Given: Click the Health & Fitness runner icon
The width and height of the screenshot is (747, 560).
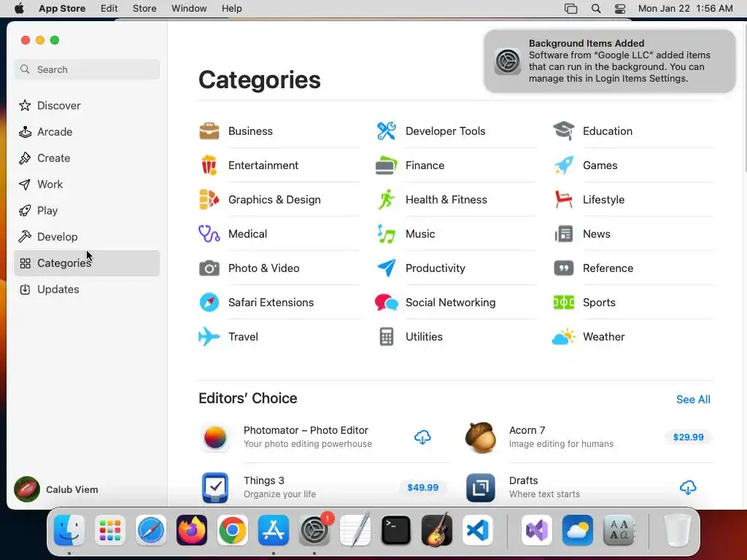Looking at the screenshot, I should point(387,200).
